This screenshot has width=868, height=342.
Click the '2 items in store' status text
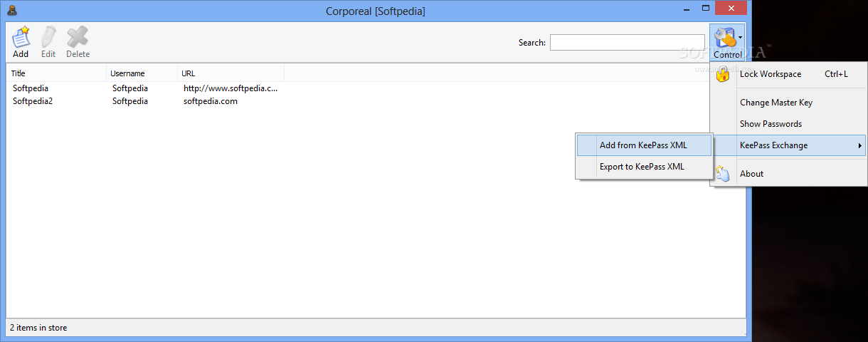38,328
